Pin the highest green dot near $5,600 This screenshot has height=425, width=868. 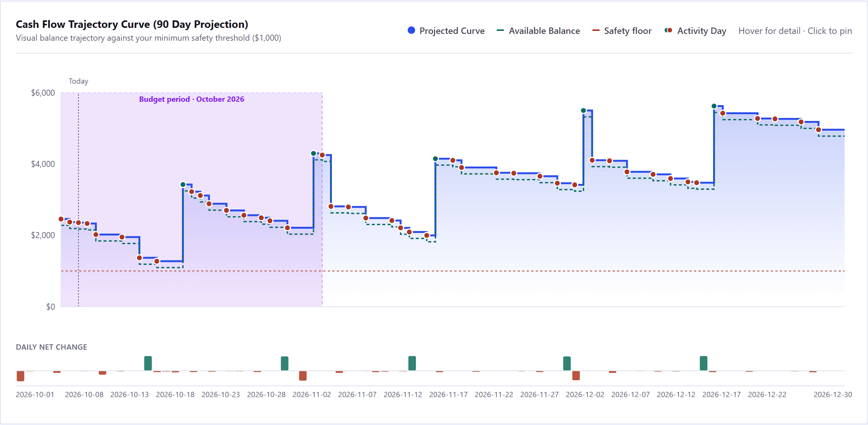[x=714, y=106]
